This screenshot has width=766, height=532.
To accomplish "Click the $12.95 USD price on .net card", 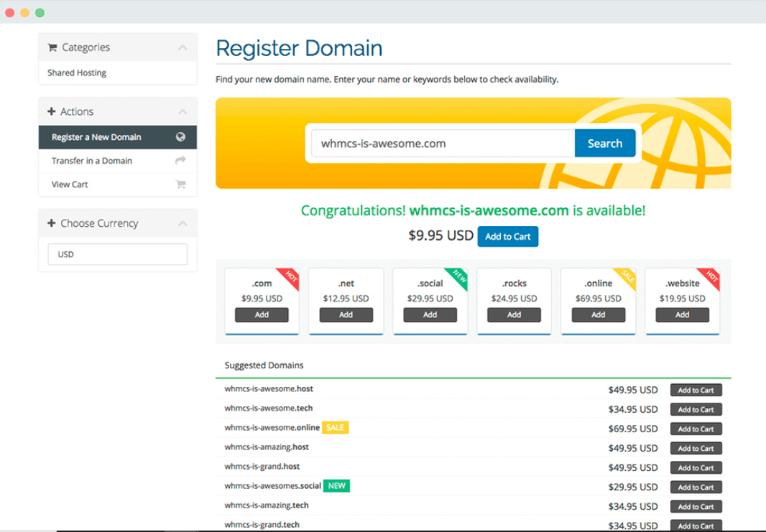I will point(346,298).
